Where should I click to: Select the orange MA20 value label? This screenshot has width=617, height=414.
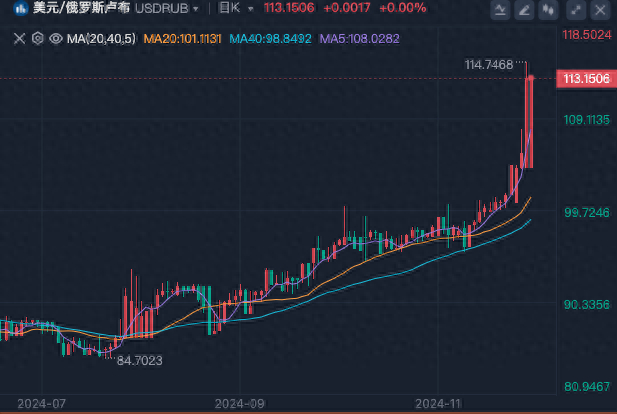[183, 39]
